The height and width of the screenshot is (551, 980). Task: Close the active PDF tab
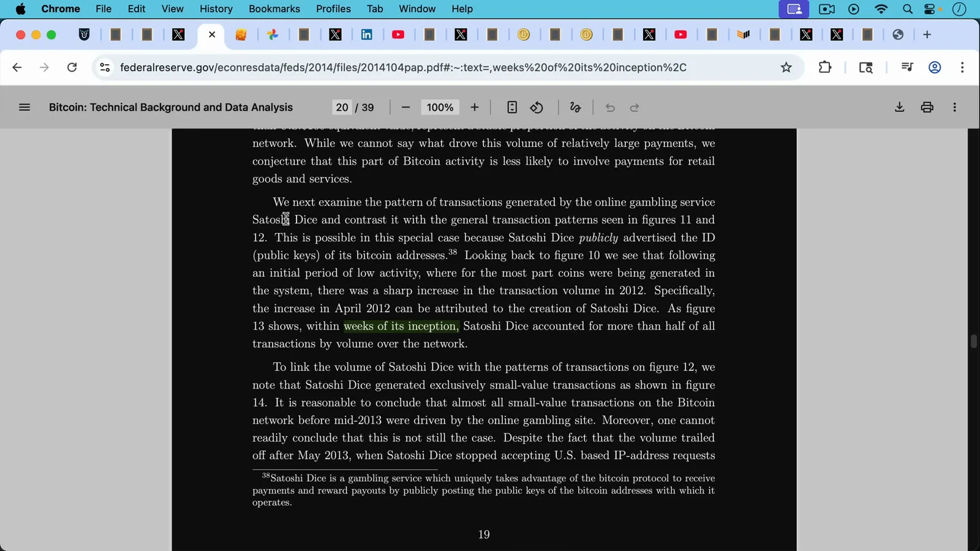212,34
